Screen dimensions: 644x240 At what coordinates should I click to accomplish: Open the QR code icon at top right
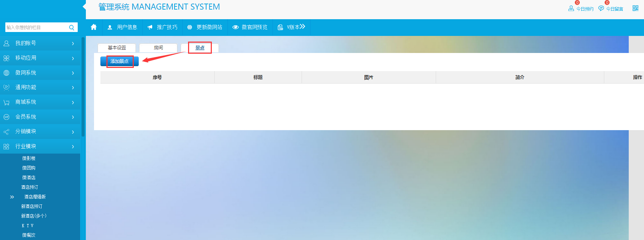click(635, 8)
